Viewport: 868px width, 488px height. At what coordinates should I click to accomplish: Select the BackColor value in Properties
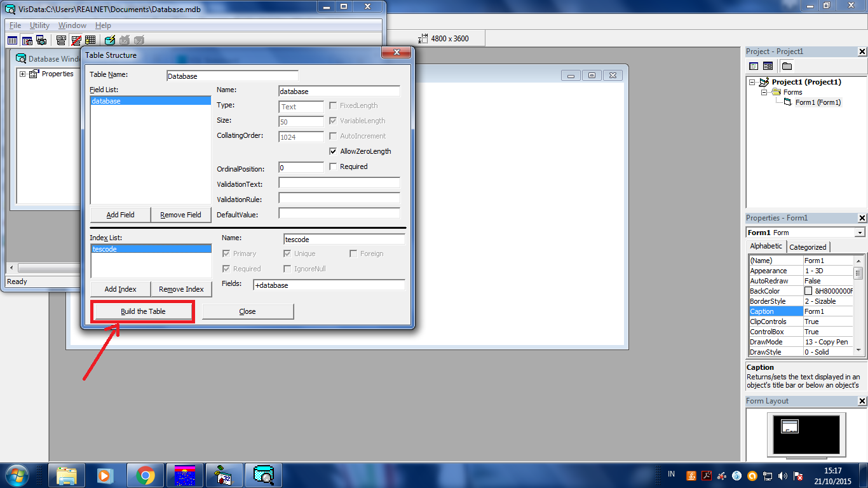click(x=828, y=290)
